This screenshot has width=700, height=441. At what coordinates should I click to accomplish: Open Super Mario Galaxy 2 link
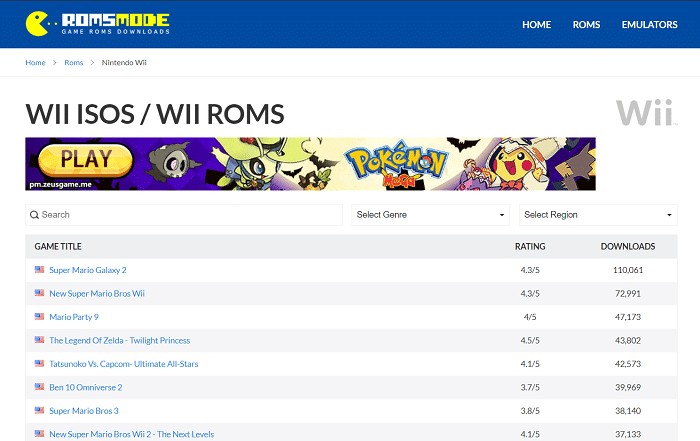pyautogui.click(x=88, y=270)
